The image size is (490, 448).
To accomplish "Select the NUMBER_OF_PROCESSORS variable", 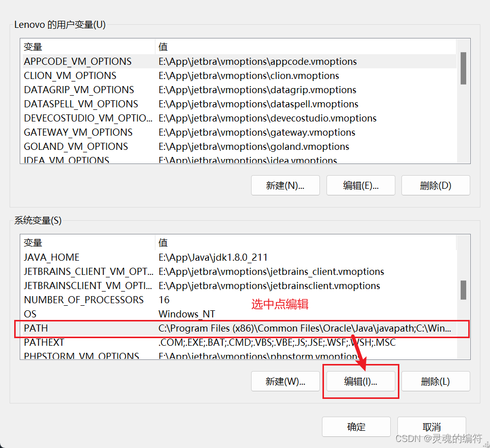I will pos(86,300).
